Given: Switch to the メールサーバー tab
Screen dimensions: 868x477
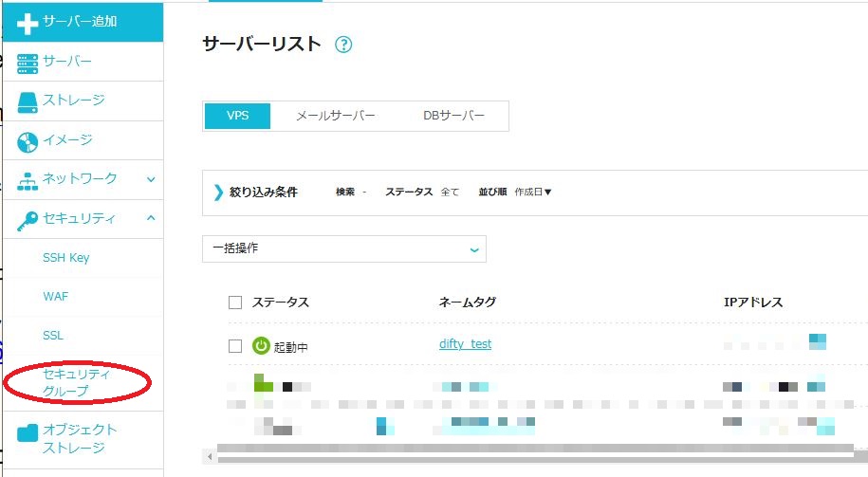Looking at the screenshot, I should coord(335,116).
